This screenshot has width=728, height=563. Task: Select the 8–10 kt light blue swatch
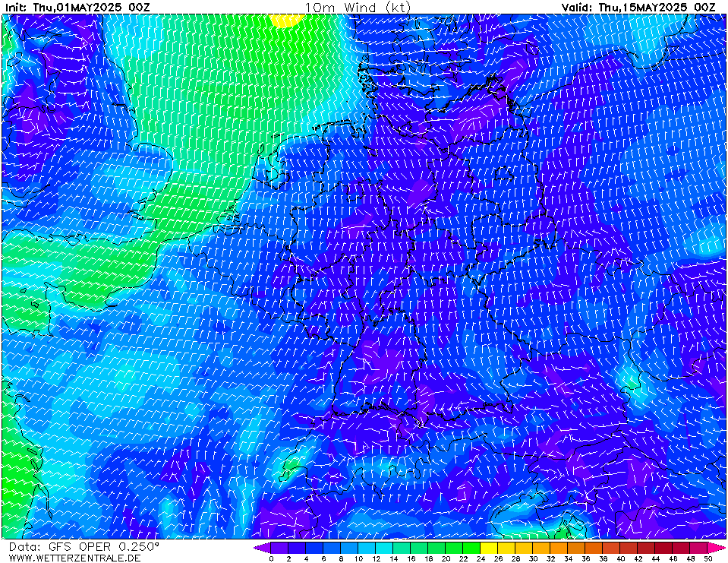[x=349, y=548]
